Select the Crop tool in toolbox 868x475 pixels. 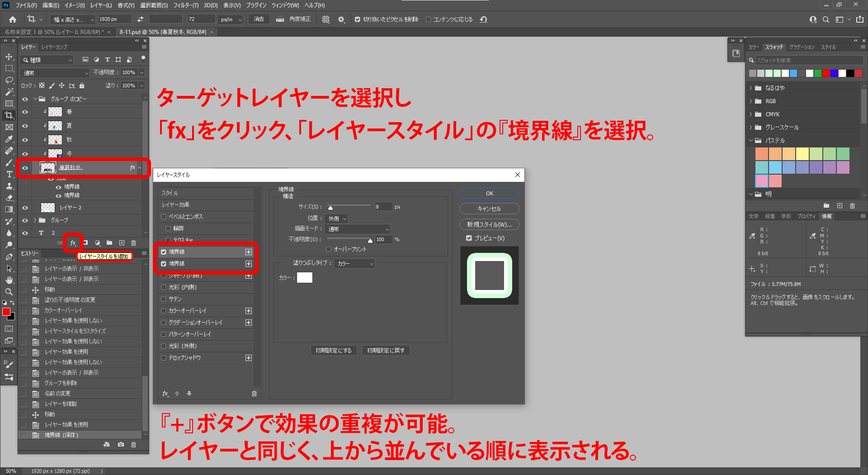(9, 115)
